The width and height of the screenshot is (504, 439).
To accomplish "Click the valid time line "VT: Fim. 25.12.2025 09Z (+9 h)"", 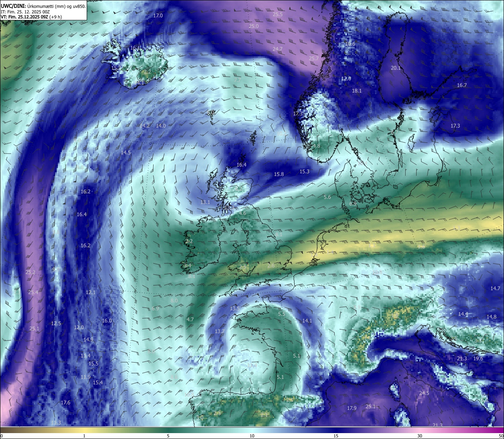I will click(31, 17).
